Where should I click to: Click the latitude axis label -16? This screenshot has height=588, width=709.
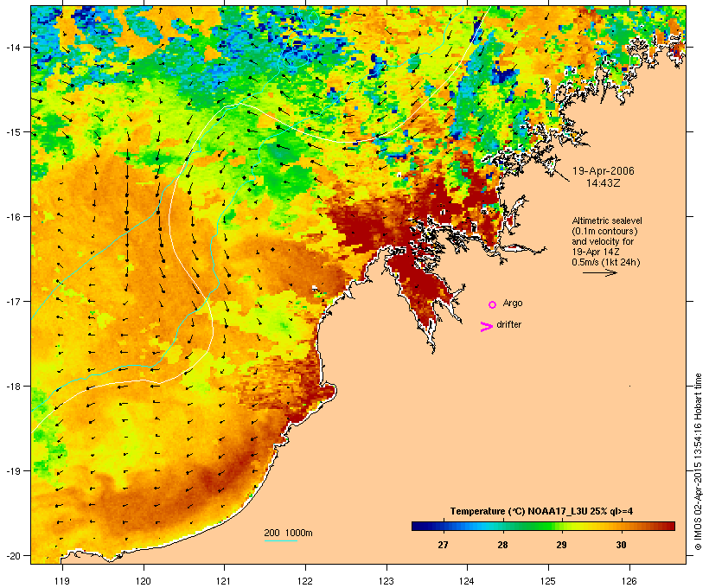coord(12,217)
